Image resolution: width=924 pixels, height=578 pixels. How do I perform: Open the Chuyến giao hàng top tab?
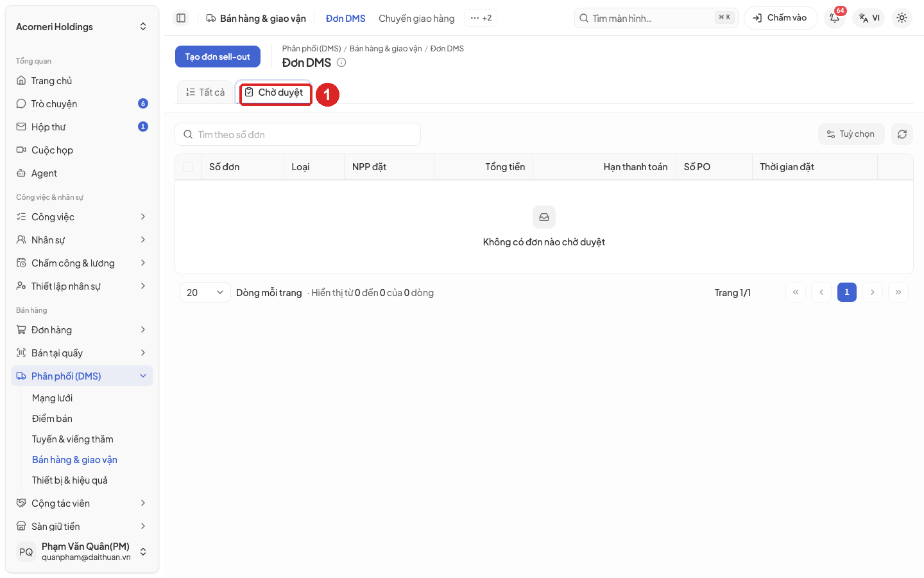(416, 19)
